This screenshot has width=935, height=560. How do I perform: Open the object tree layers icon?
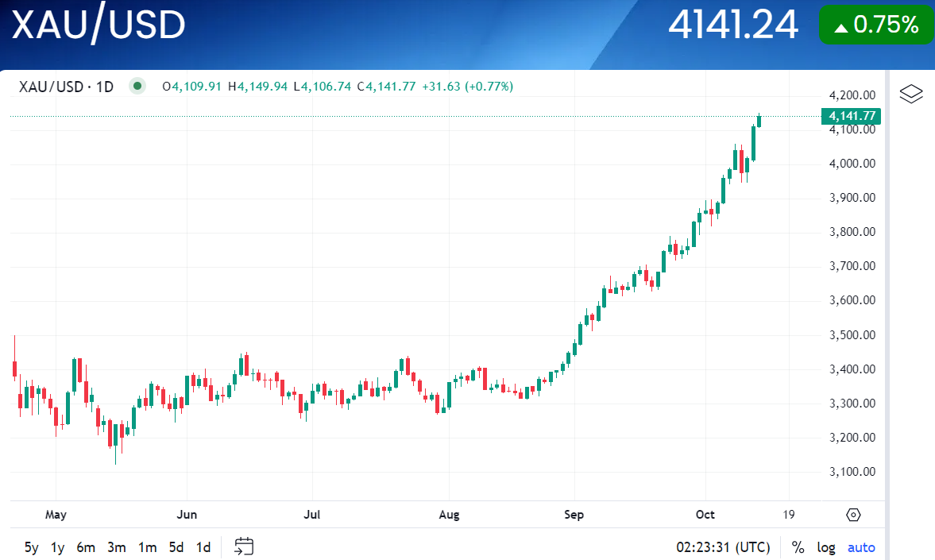point(911,95)
